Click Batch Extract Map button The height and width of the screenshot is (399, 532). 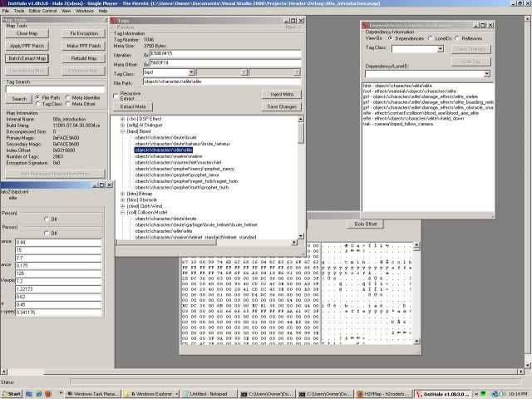coord(27,58)
